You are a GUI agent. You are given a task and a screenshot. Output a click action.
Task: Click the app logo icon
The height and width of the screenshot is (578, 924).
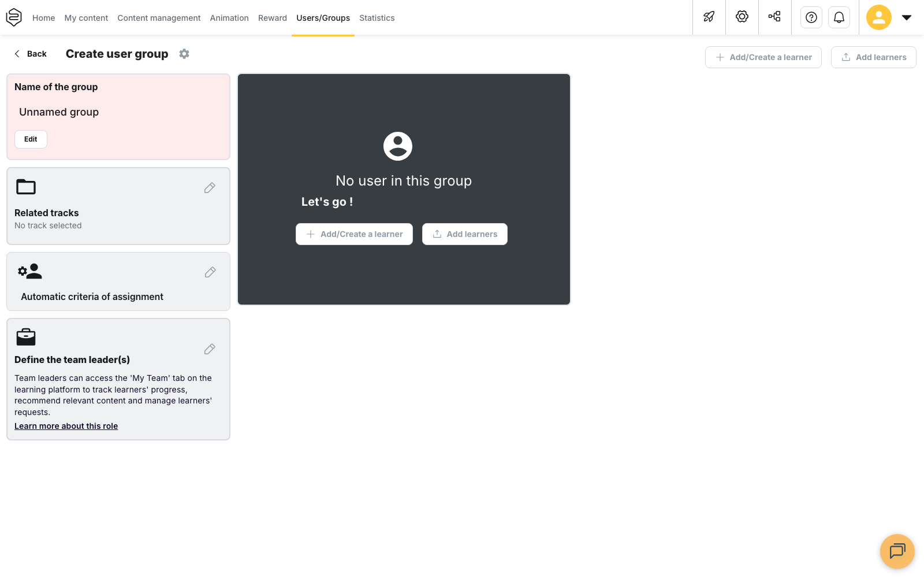pyautogui.click(x=14, y=17)
